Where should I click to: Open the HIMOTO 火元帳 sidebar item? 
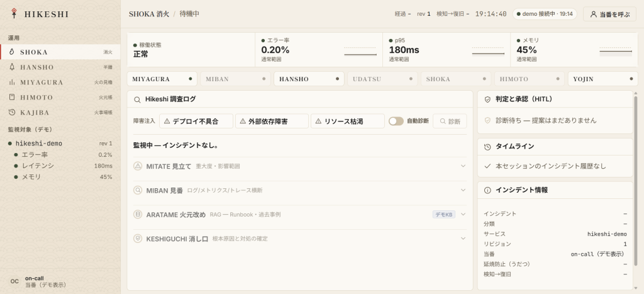[60, 98]
